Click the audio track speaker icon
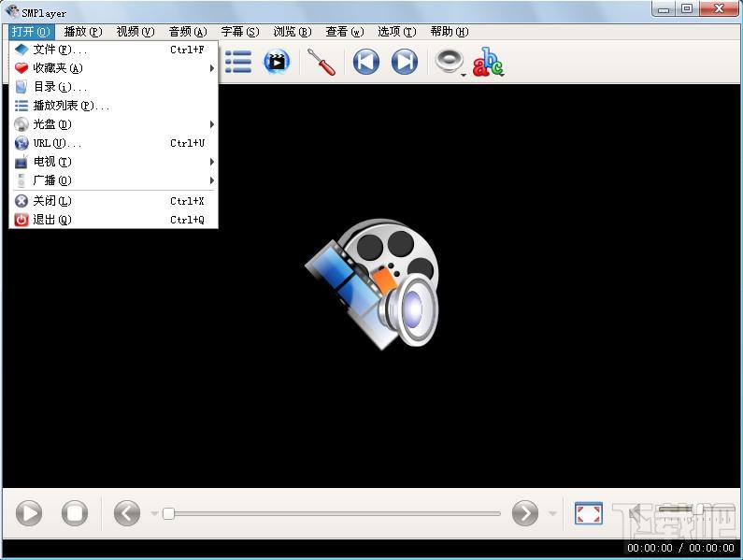 tap(449, 61)
